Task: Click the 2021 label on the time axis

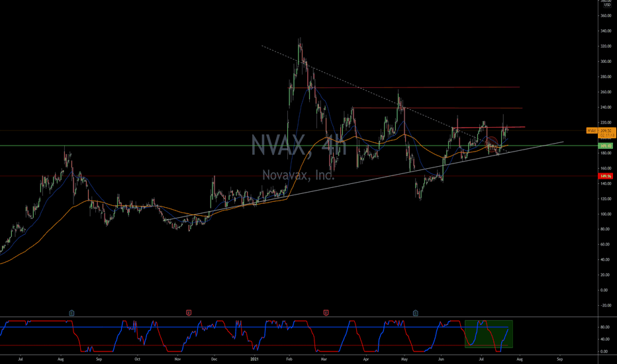Action: coord(255,359)
